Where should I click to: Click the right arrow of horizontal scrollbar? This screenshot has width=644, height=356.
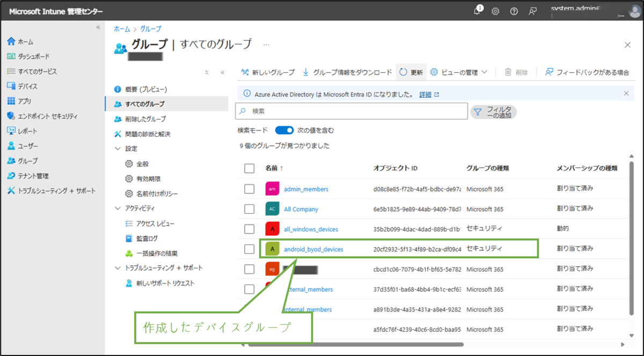click(x=623, y=344)
